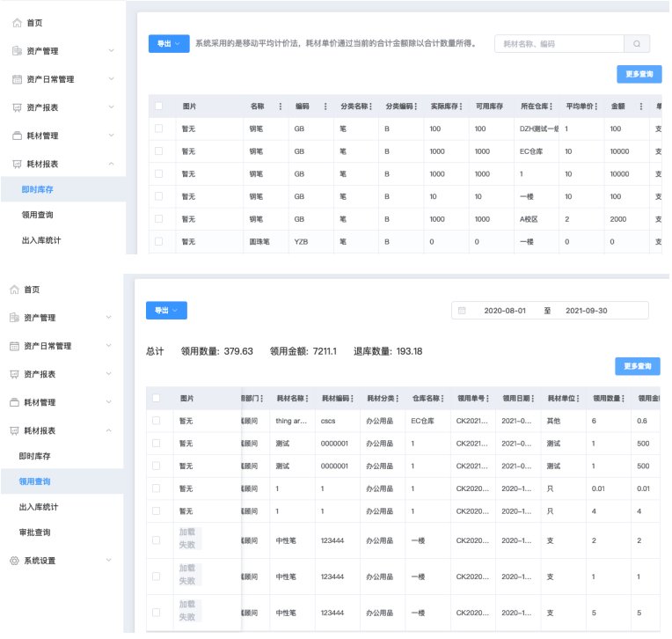Select the checkbox of the thing ar... row
Image resolution: width=672 pixels, height=639 pixels.
point(156,421)
